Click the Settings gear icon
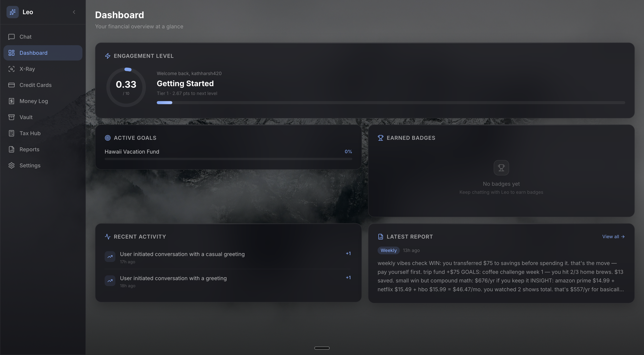The height and width of the screenshot is (355, 644). [11, 165]
